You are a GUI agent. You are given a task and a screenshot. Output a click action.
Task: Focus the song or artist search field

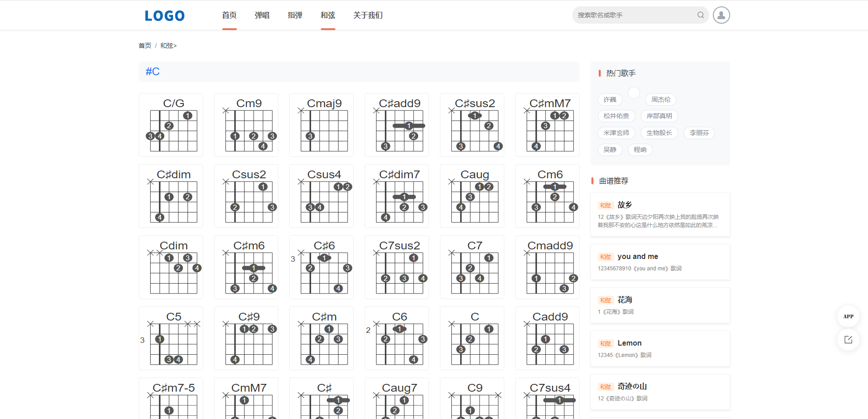(634, 15)
